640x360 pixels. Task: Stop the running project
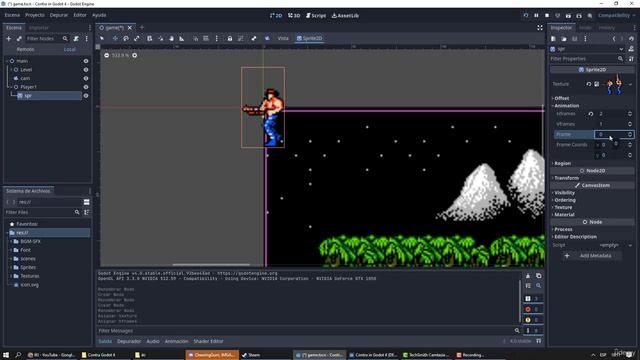(547, 16)
